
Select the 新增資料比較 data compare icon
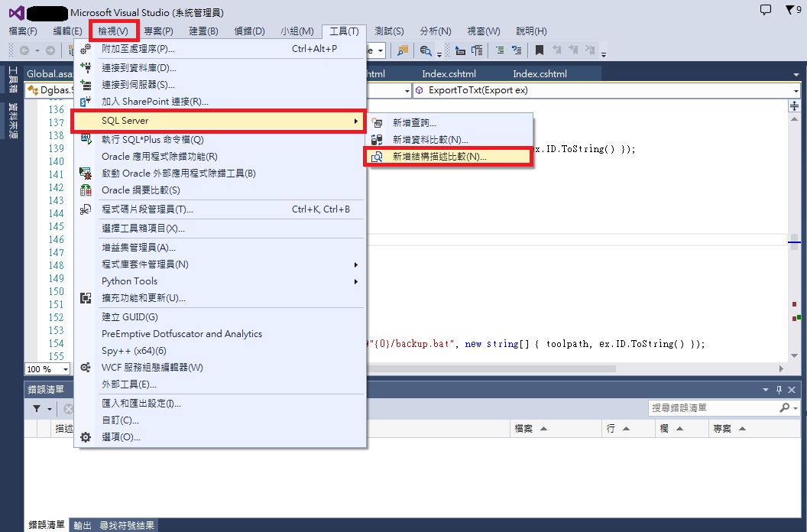click(378, 139)
